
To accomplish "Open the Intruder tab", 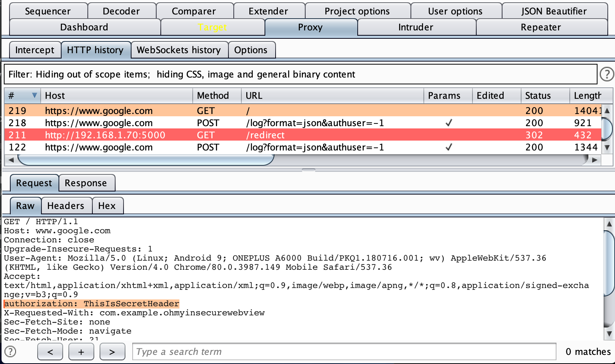I will point(416,27).
